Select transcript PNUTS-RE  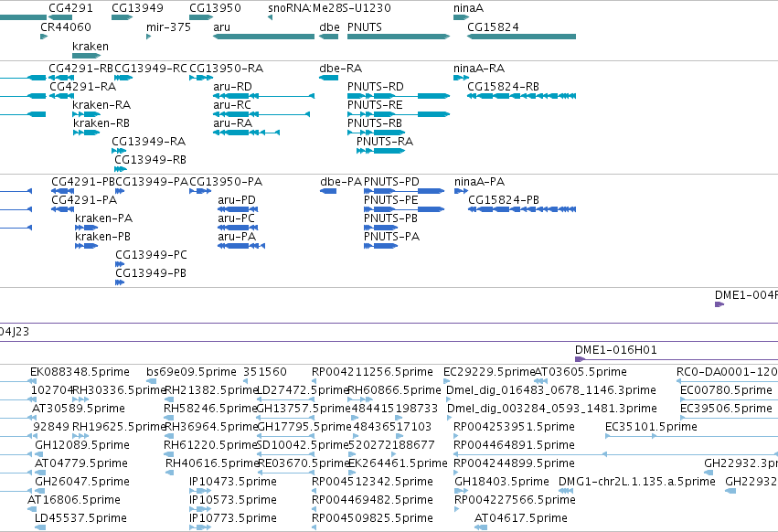click(x=399, y=114)
